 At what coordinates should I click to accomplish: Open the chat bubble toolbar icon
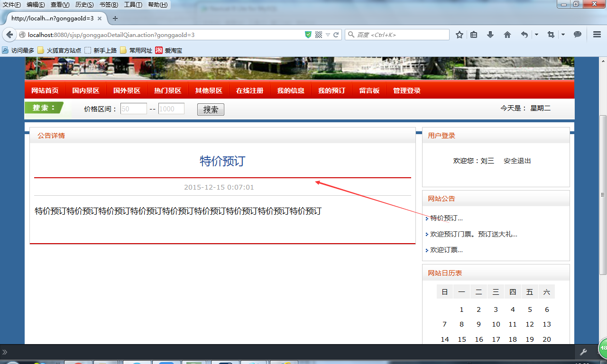click(x=578, y=35)
